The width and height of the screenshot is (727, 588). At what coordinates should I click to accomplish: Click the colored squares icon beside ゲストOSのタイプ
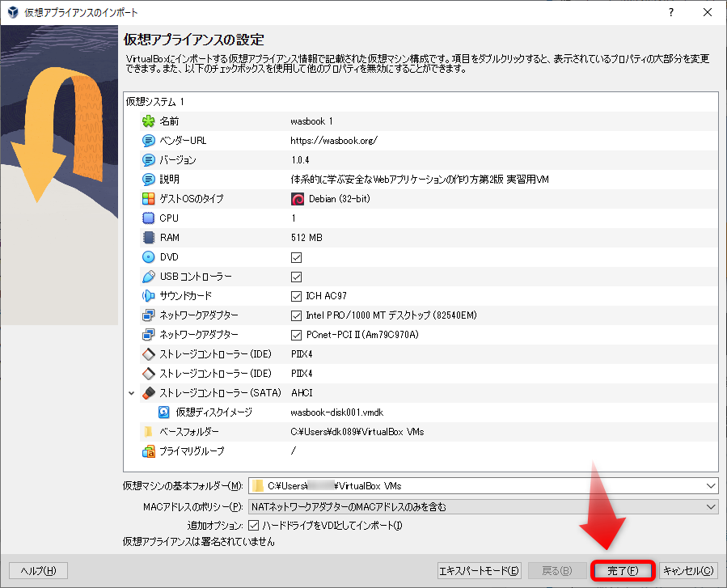[148, 199]
